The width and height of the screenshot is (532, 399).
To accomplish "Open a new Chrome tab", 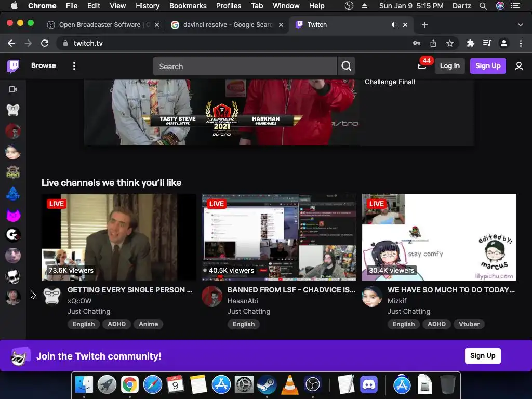I will (x=425, y=25).
